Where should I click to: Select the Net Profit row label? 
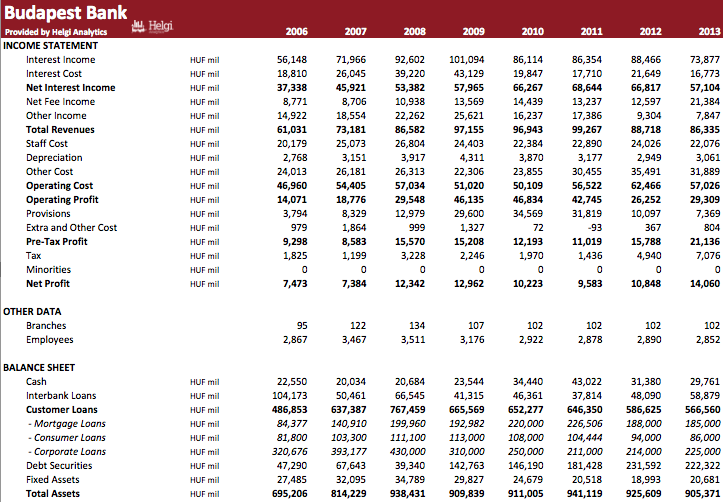(48, 284)
